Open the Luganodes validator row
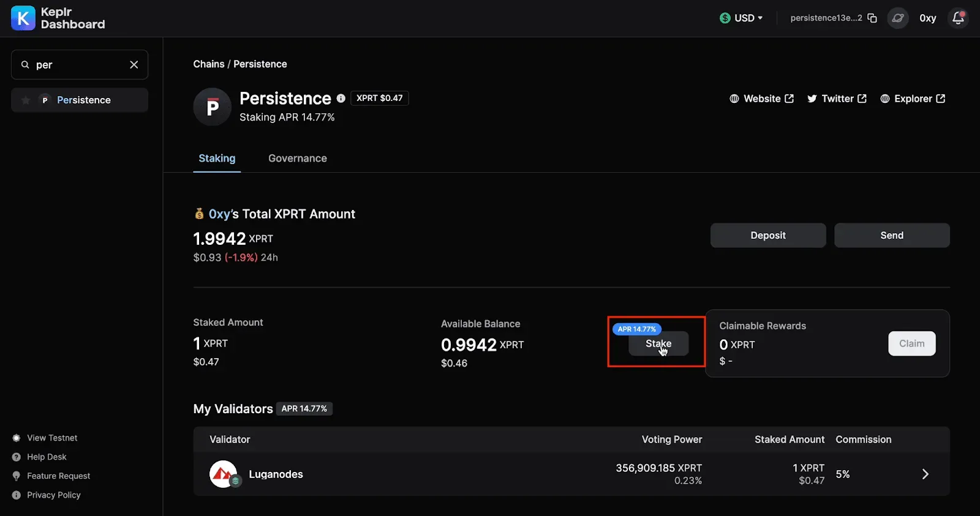980x516 pixels. tap(571, 474)
